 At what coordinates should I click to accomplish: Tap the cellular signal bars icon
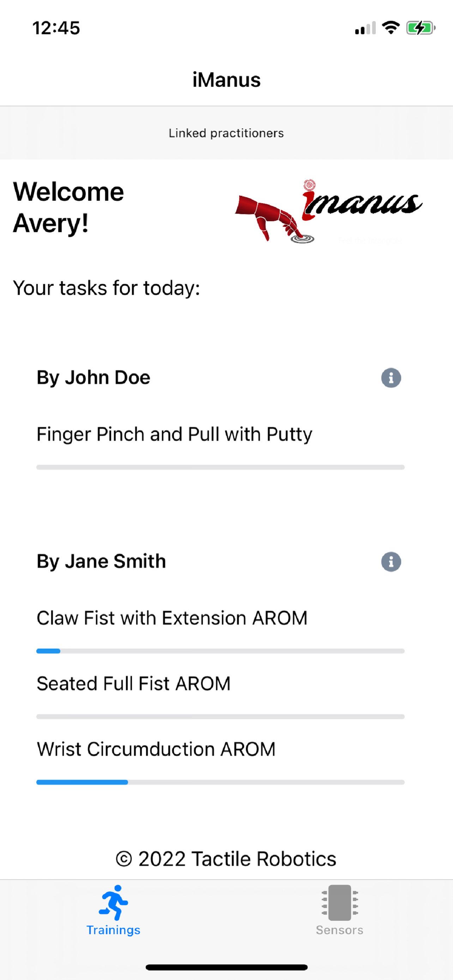pos(365,28)
